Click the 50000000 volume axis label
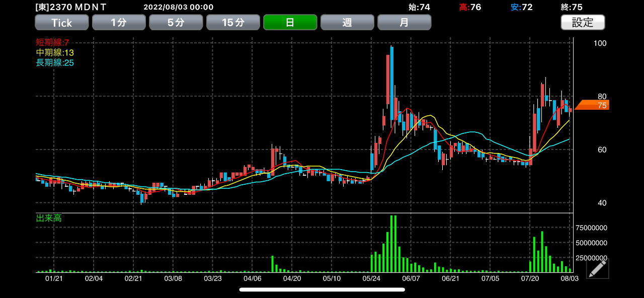 591,243
